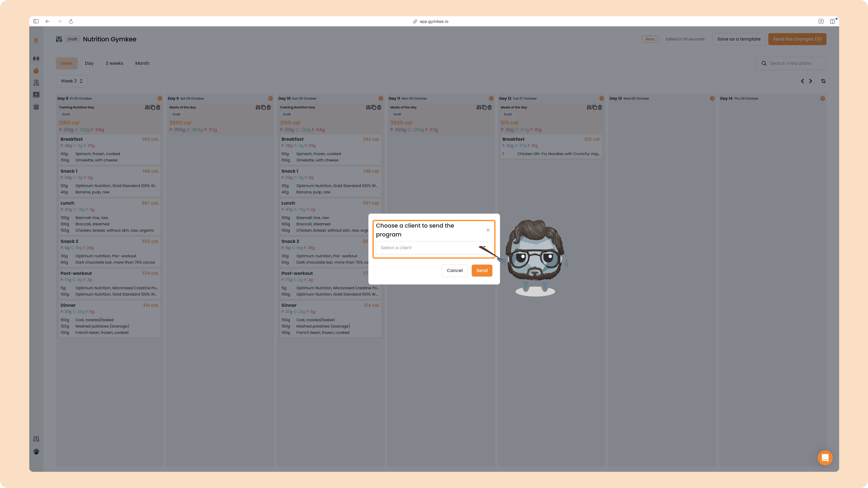Open browser split view icon at top right

(x=832, y=21)
